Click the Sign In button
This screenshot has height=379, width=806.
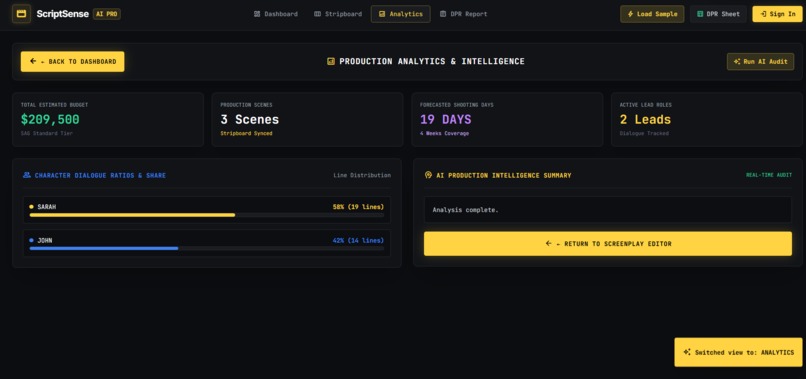tap(777, 14)
